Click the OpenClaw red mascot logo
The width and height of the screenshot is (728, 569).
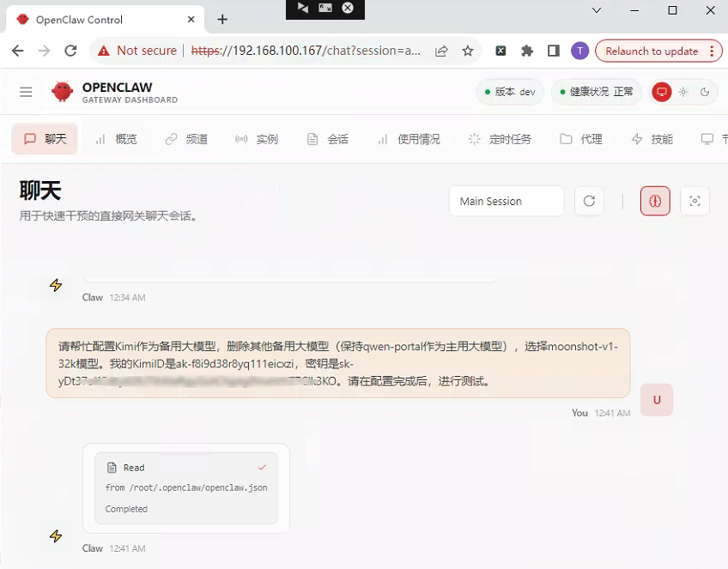(x=62, y=92)
